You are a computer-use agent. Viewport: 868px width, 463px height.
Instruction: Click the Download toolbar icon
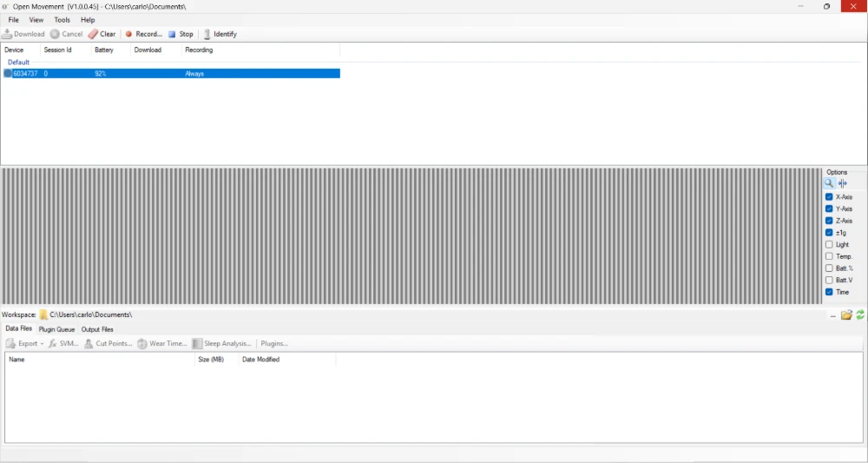7,34
